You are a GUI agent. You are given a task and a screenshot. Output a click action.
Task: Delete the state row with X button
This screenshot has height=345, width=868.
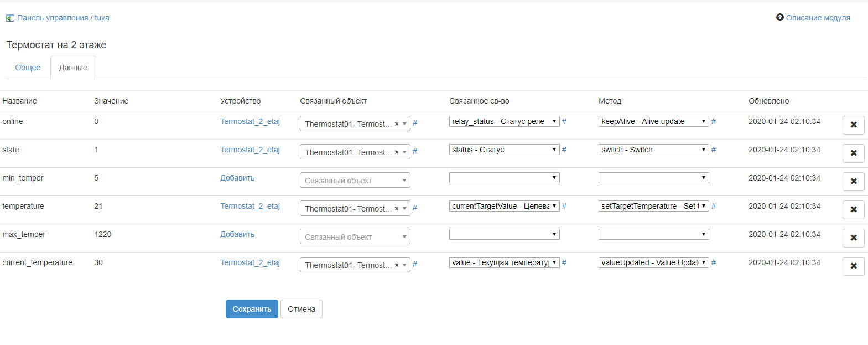[x=853, y=153]
